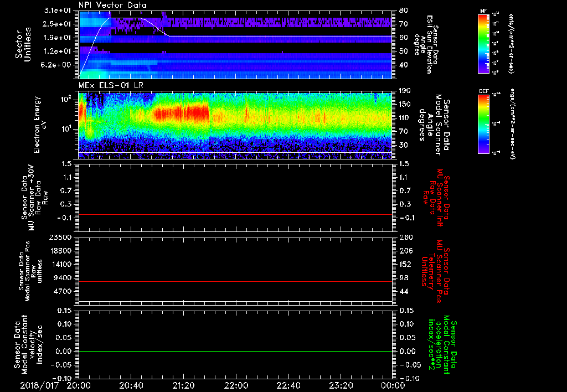
Task: Click the "MU Scanner +30V Raw Data" axis title
Action: 34,198
